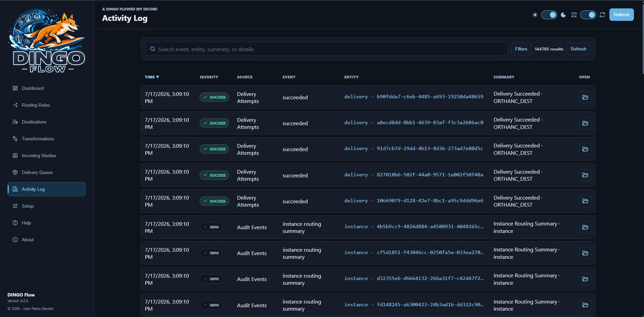Click the sun light-mode icon
The image size is (644, 317).
[535, 15]
